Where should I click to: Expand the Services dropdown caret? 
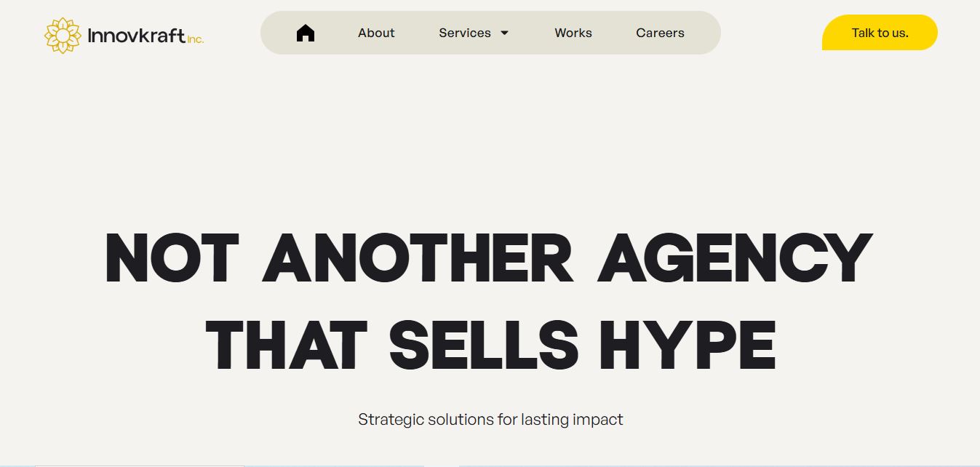505,33
